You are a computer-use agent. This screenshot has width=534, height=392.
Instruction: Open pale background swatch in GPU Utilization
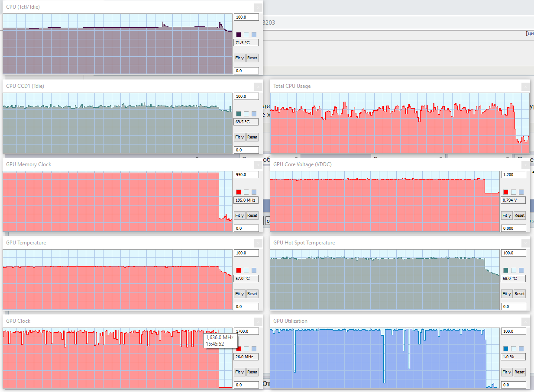[514, 349]
